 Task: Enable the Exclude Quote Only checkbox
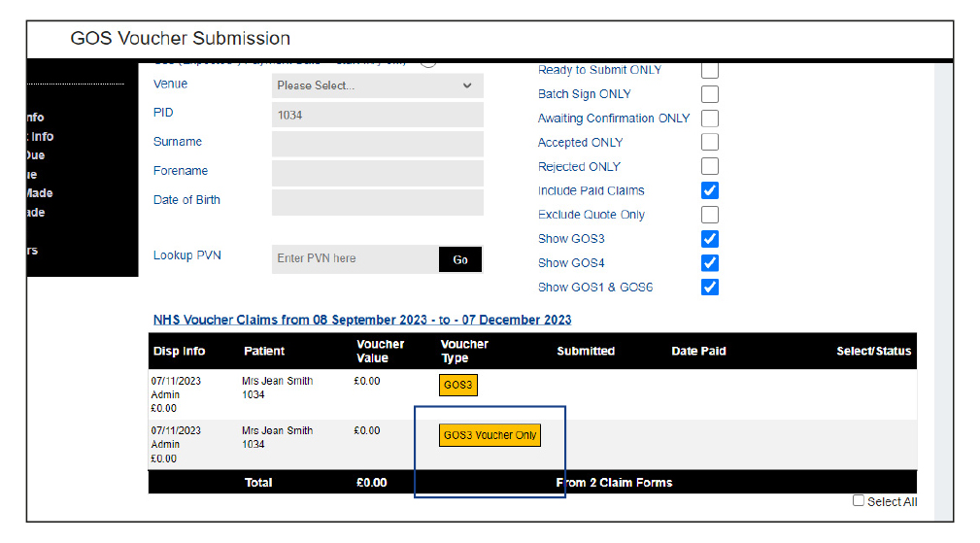(710, 215)
